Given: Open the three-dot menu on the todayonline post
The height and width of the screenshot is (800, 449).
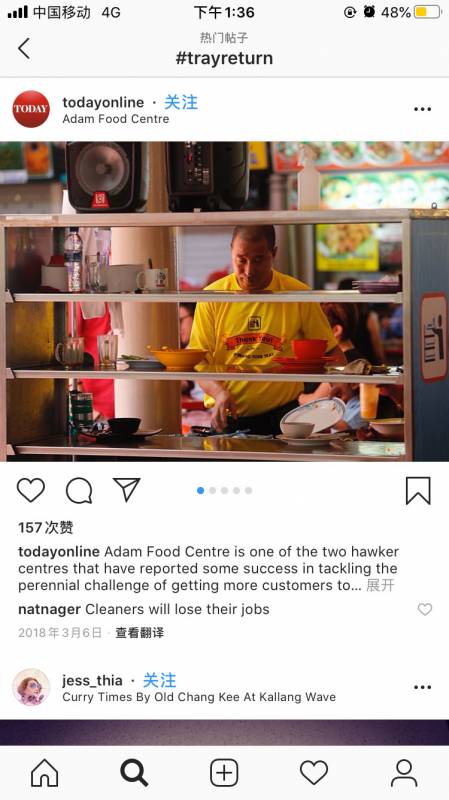Looking at the screenshot, I should pos(422,109).
